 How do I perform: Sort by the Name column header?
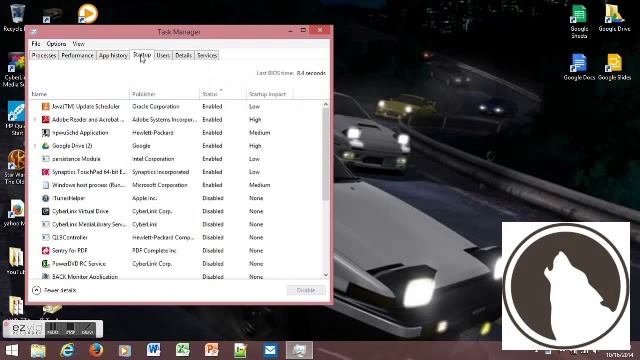tap(80, 94)
